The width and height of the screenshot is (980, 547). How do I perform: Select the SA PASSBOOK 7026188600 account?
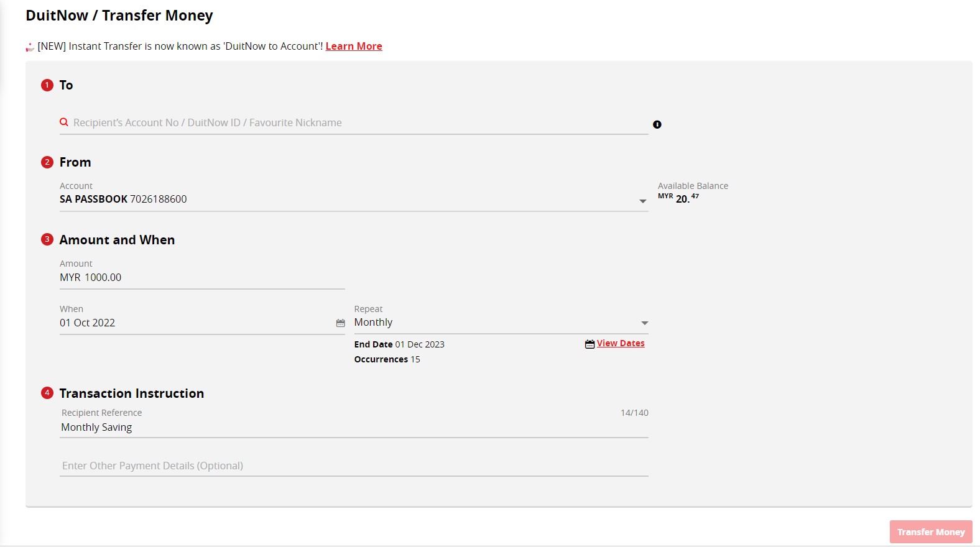(x=123, y=199)
